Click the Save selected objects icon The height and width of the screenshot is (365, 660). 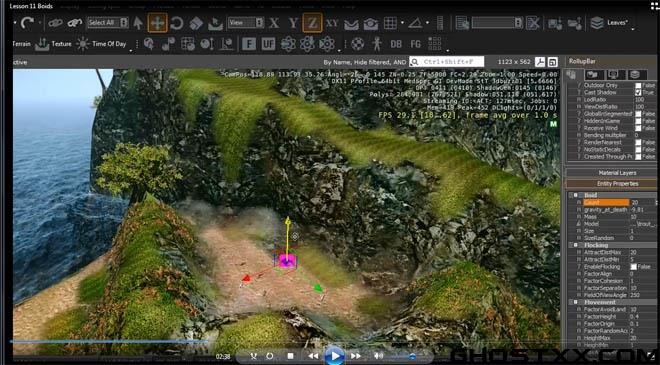(555, 23)
